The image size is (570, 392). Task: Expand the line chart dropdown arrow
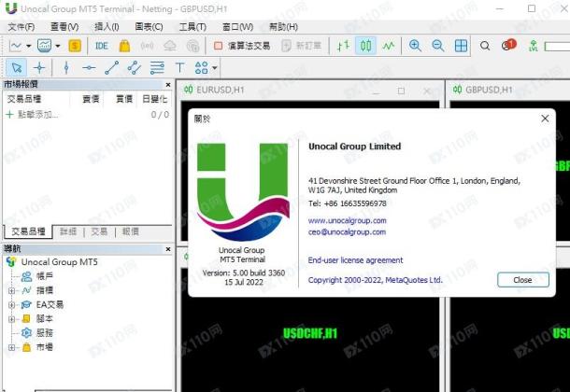click(x=29, y=46)
